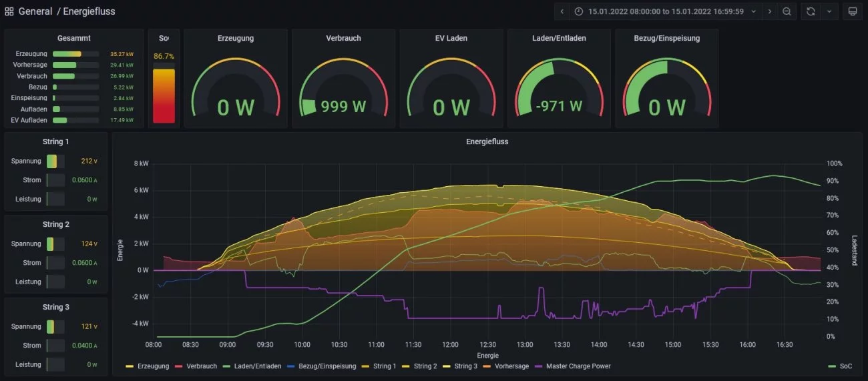Screen dimensions: 868x381
Task: Toggle the SoC series in legend
Action: (845, 366)
